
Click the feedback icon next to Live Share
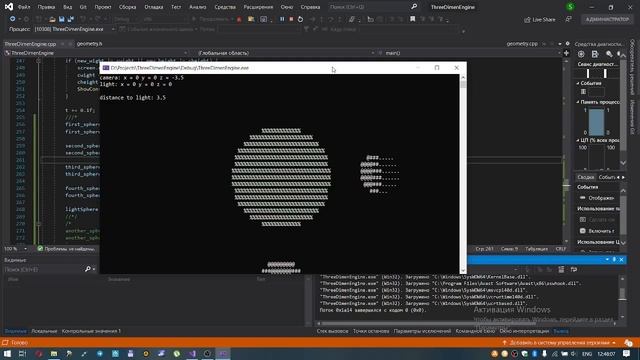tap(568, 19)
